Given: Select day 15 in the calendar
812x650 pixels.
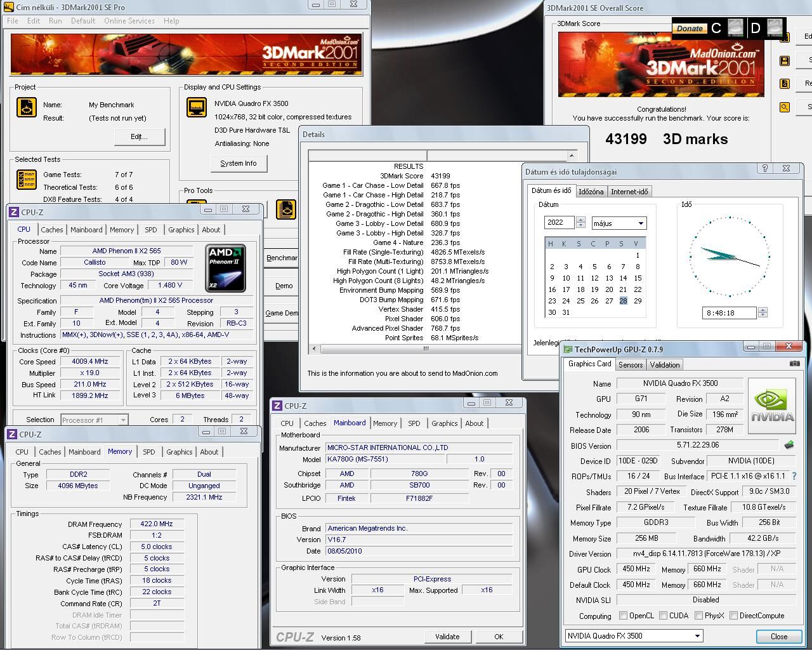Looking at the screenshot, I should (x=638, y=278).
